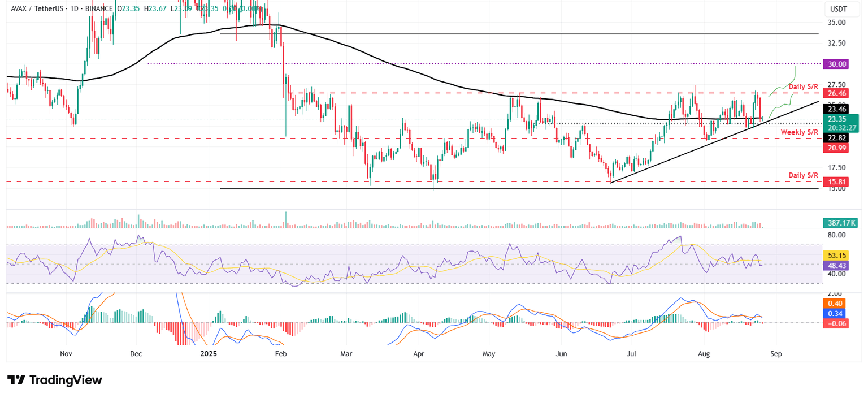Click the 23.35 current price countdown label
868x398 pixels.
pyautogui.click(x=842, y=122)
